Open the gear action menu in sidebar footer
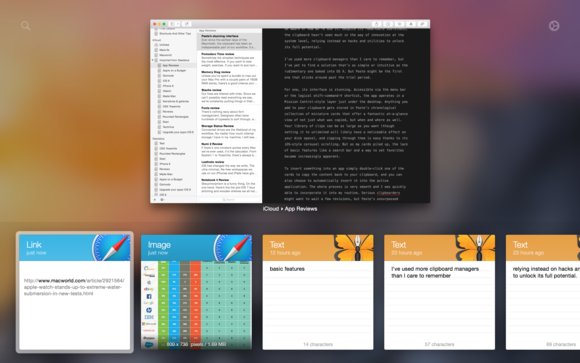580x363 pixels. point(162,199)
